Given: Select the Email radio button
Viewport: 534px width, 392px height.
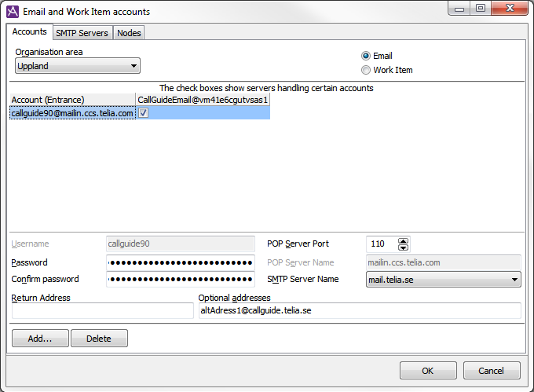Looking at the screenshot, I should pyautogui.click(x=366, y=56).
